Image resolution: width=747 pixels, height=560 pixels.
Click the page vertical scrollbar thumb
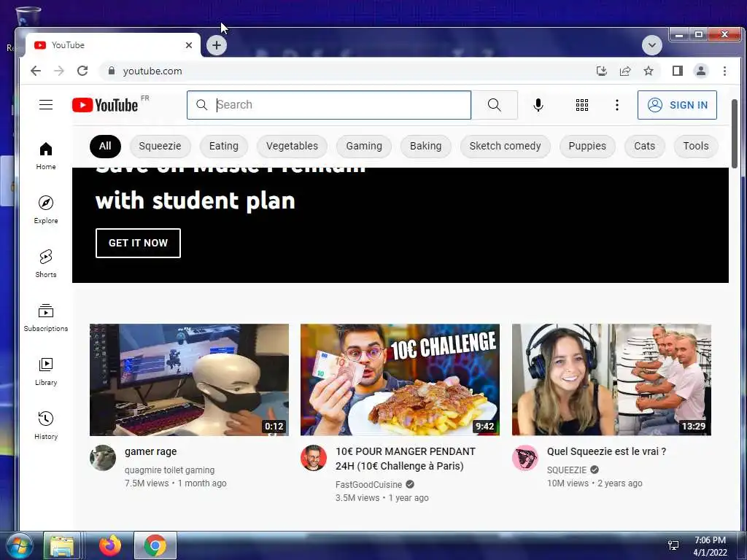point(735,134)
